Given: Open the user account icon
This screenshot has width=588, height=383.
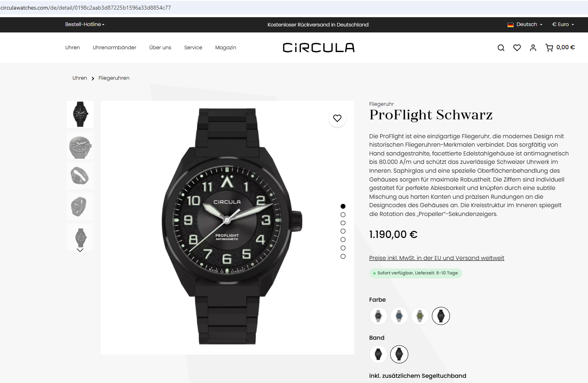Looking at the screenshot, I should (533, 48).
